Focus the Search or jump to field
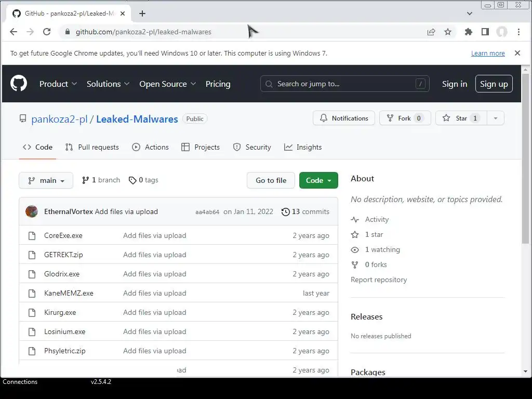Viewport: 532px width, 399px height. coord(345,84)
